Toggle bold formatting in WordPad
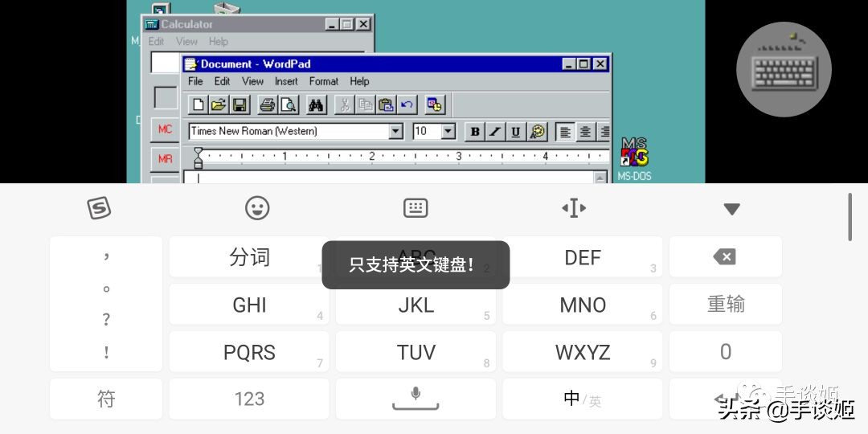Viewport: 868px width, 434px height. pos(474,132)
